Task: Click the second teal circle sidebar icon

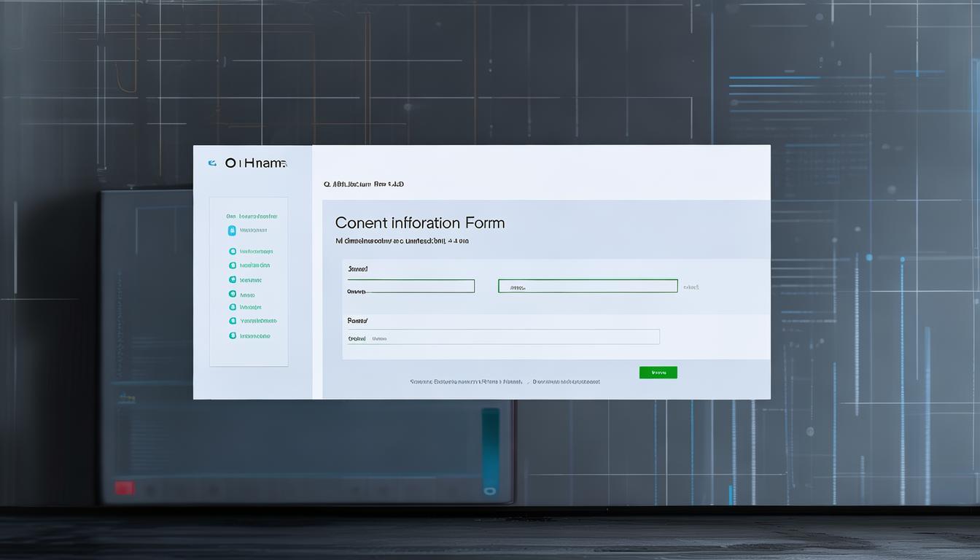Action: (x=233, y=266)
